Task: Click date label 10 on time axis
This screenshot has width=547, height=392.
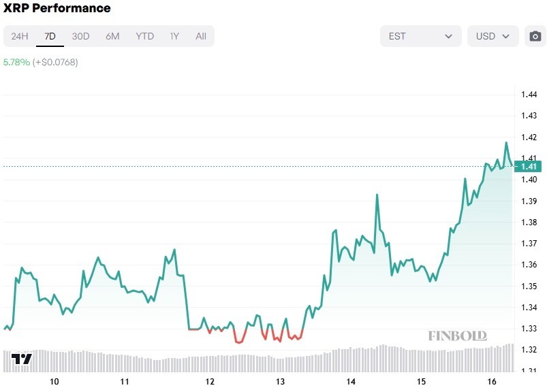Action: (54, 381)
